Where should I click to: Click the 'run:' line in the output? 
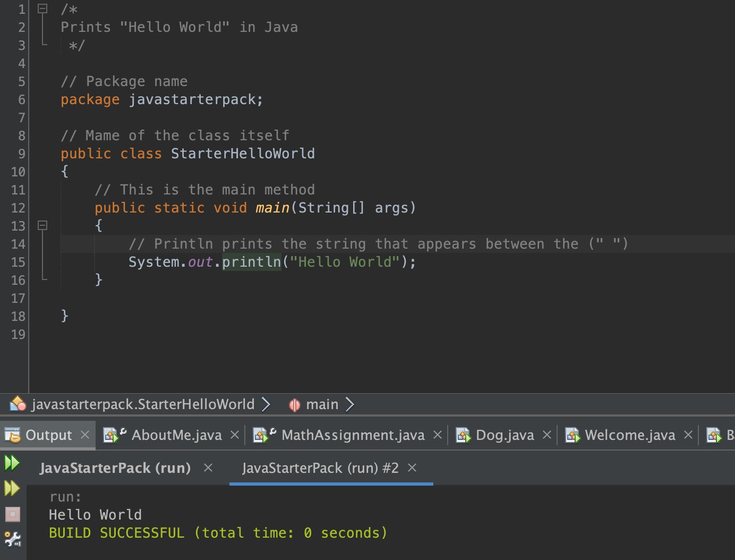[65, 497]
